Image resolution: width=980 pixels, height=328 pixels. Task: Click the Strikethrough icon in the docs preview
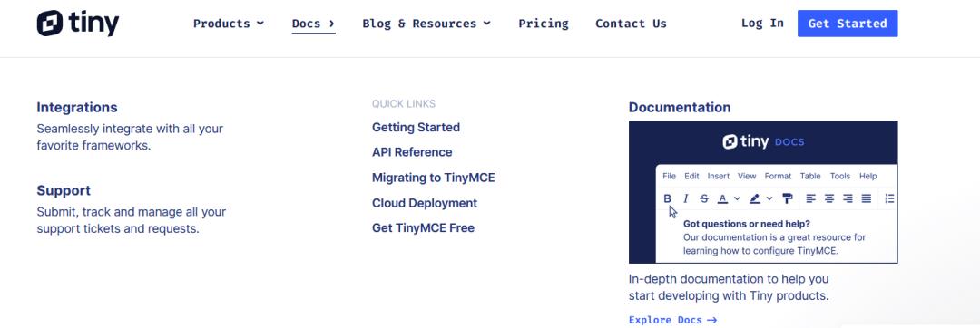[704, 198]
